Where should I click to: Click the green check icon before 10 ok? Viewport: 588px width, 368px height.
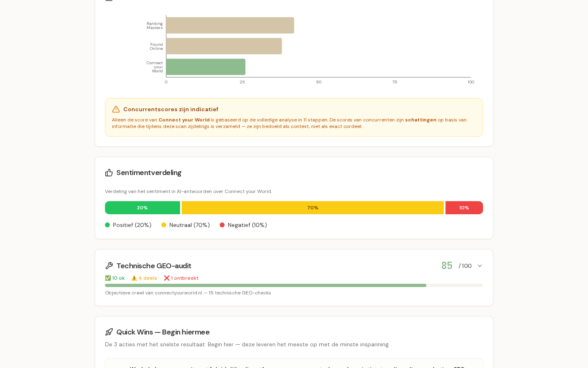pyautogui.click(x=108, y=278)
